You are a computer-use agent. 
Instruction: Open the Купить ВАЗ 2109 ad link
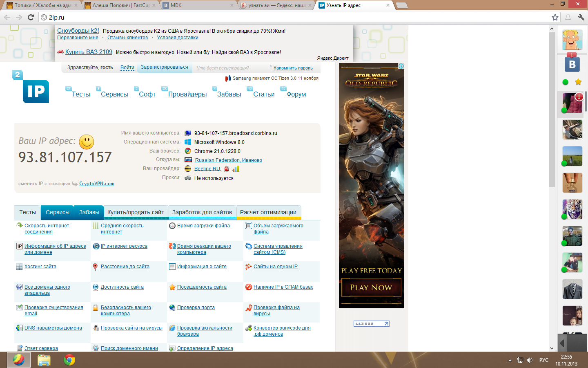[x=89, y=52]
